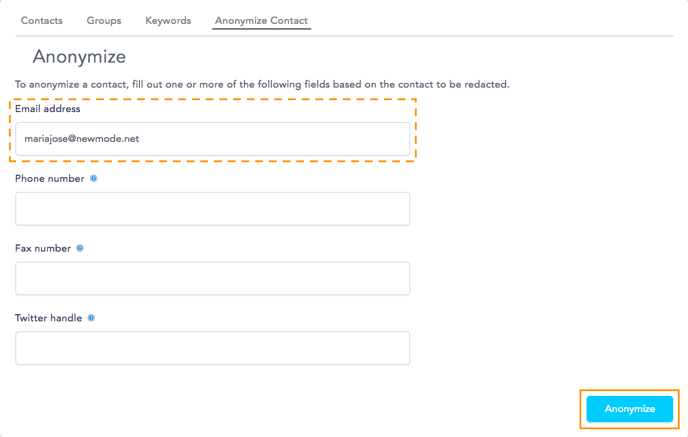
Task: Select the Anonymize Contact tab
Action: (x=261, y=21)
